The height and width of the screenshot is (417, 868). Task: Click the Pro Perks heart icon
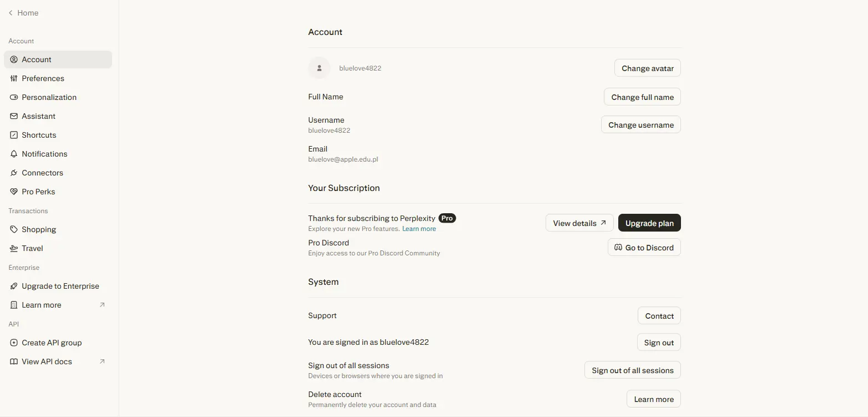[x=14, y=192]
